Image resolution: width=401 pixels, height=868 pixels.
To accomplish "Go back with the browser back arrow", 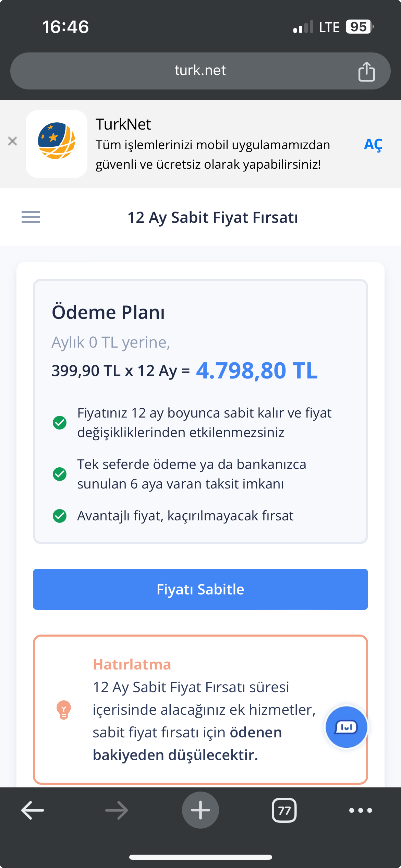I will pyautogui.click(x=33, y=810).
